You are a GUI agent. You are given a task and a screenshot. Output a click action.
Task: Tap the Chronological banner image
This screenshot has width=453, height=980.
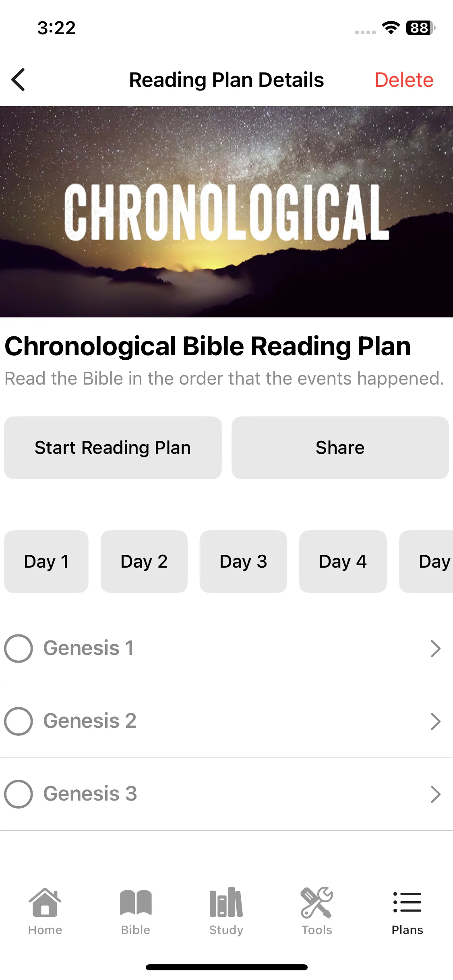pyautogui.click(x=226, y=212)
